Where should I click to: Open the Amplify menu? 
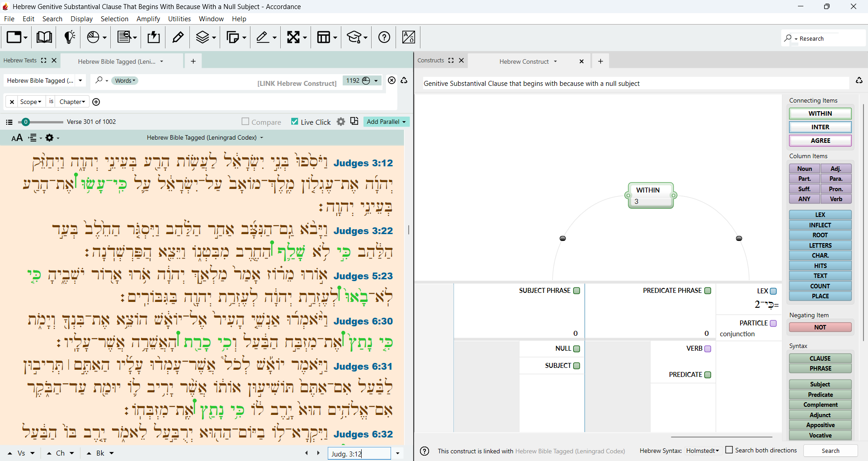148,19
